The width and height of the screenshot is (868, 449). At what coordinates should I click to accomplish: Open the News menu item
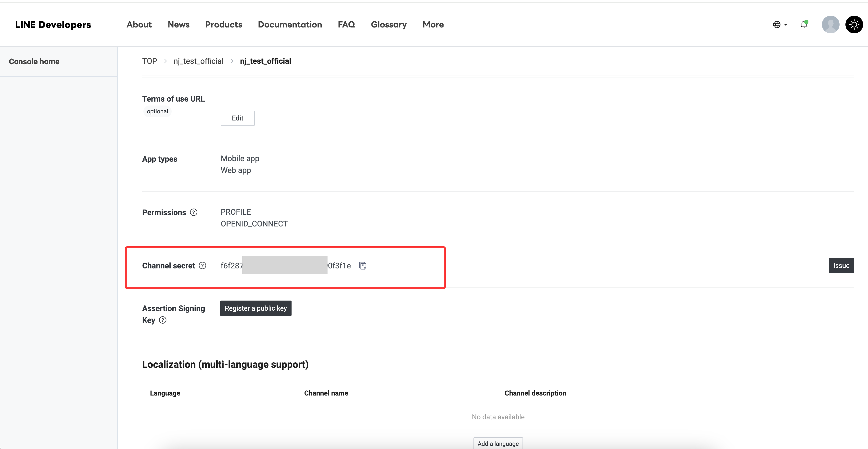pos(179,25)
